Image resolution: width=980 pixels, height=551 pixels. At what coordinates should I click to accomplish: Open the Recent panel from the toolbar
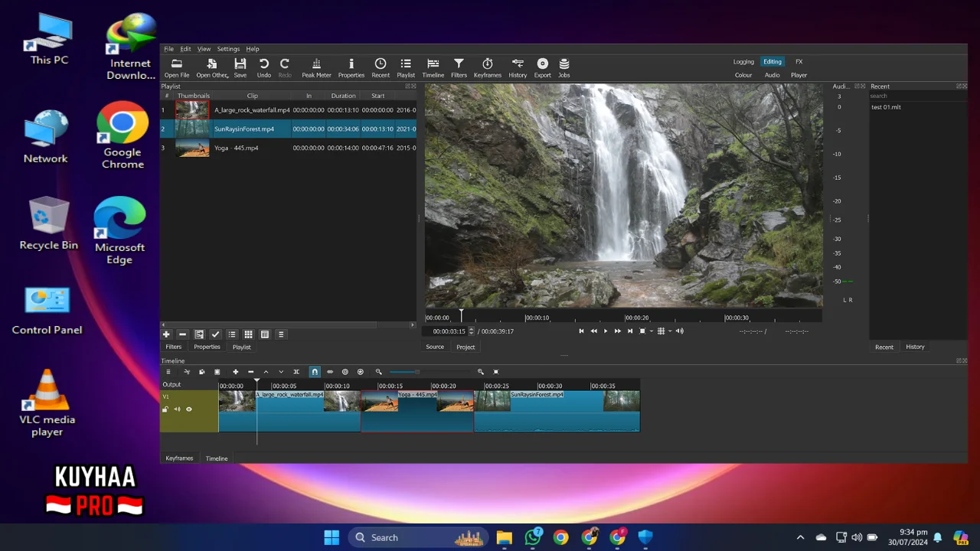(x=381, y=68)
